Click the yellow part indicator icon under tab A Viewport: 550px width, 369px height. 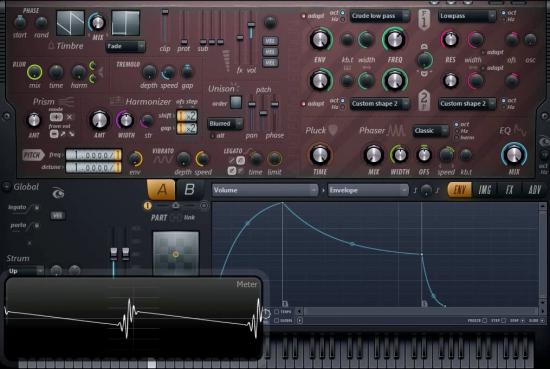pyautogui.click(x=147, y=206)
